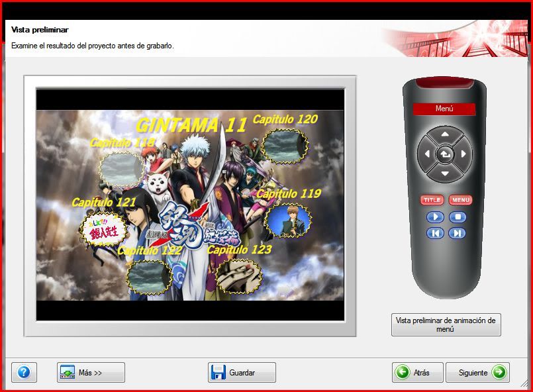The image size is (533, 392).
Task: Click the left arrow on the remote
Action: pos(426,154)
